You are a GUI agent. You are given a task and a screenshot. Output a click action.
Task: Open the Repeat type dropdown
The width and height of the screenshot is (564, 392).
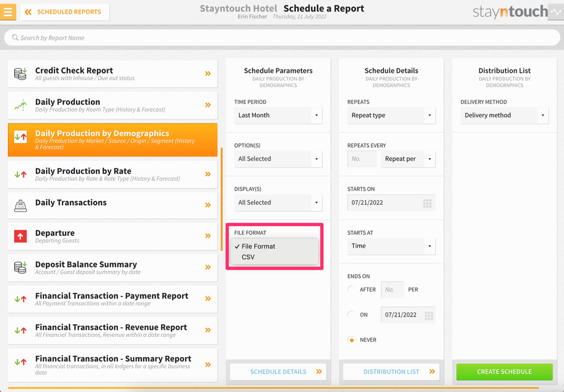click(391, 115)
